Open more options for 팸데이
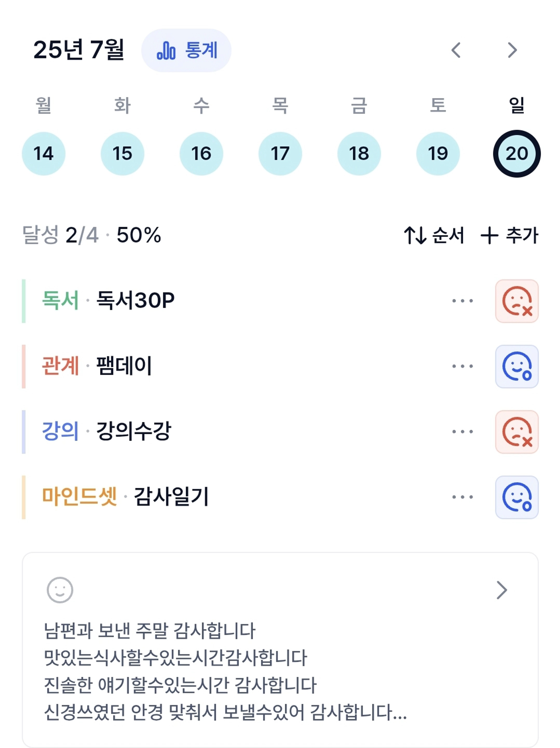This screenshot has width=560, height=748. point(463,366)
